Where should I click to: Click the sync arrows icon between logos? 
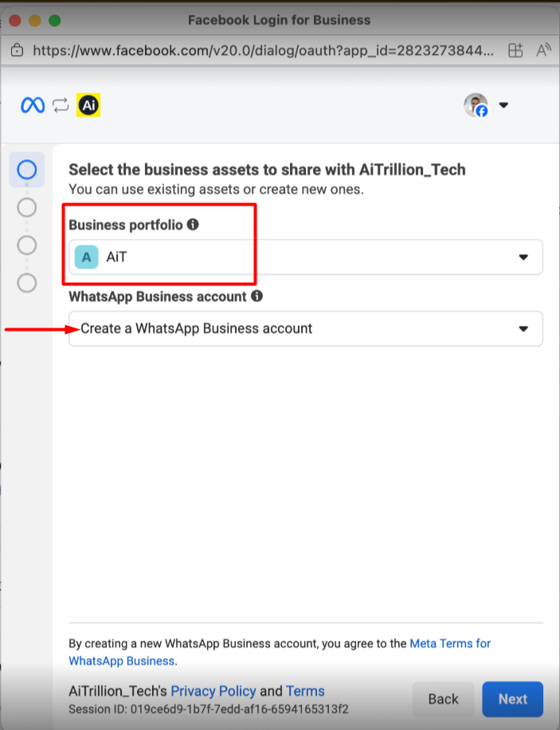(61, 105)
